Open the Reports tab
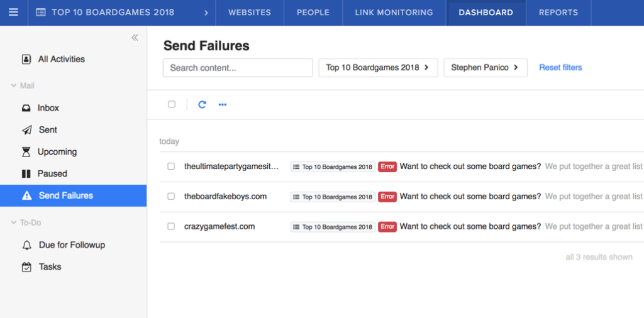This screenshot has width=644, height=318. [x=558, y=13]
